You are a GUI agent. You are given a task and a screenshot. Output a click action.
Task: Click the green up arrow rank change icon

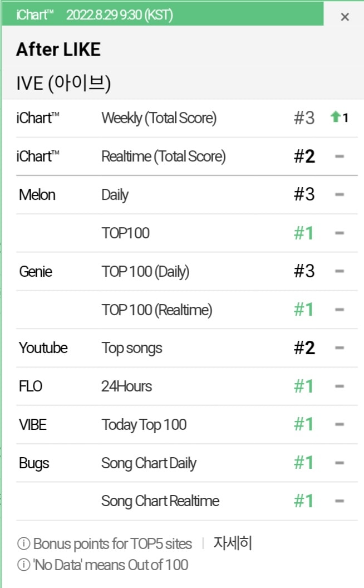(335, 116)
